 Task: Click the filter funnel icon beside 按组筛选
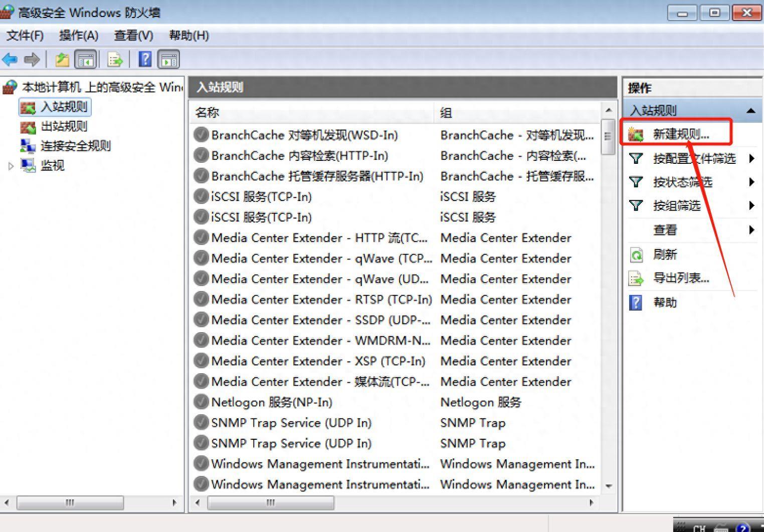636,205
